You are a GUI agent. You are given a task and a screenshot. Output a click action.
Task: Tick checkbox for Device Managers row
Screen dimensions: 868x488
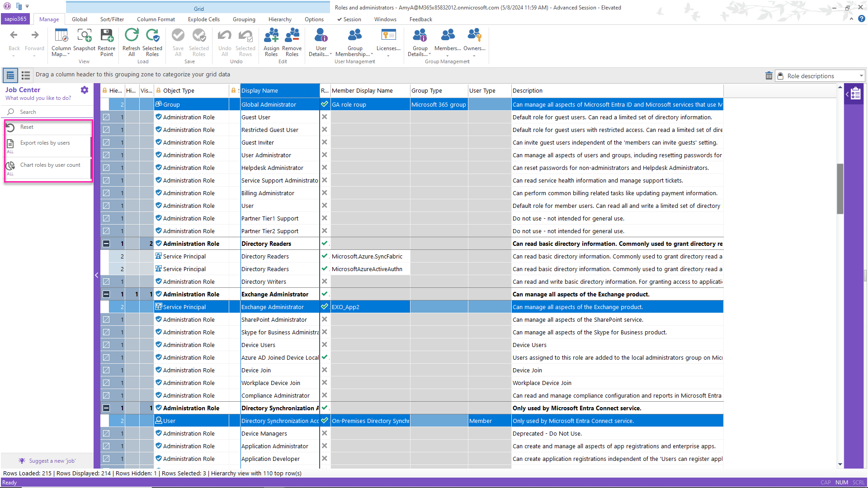[106, 433]
